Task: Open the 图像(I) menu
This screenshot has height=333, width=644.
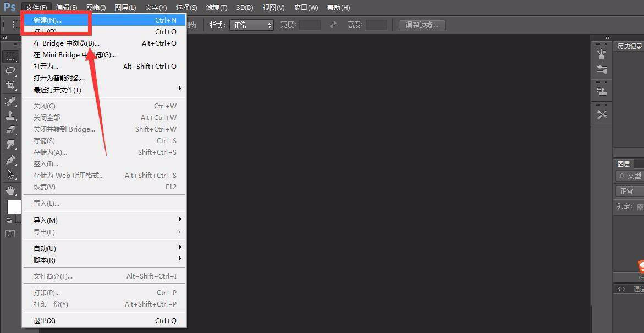Action: pyautogui.click(x=96, y=7)
